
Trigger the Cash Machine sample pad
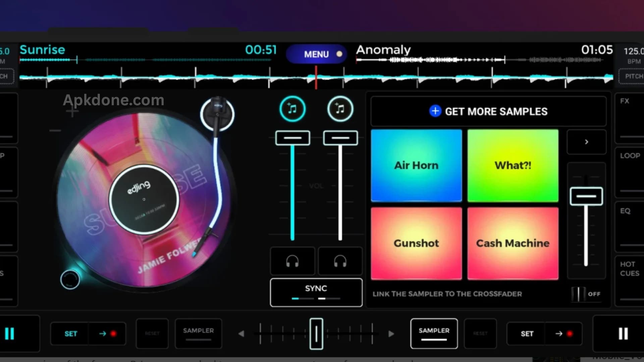(513, 243)
